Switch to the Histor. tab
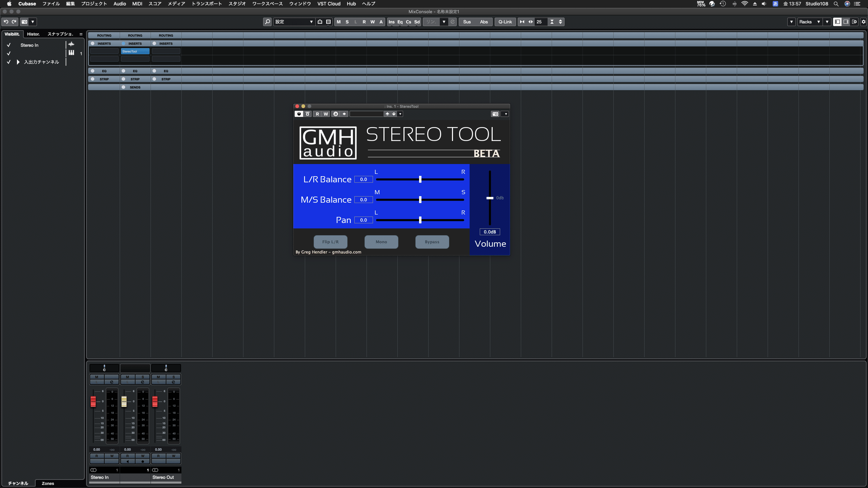The image size is (868, 488). tap(33, 34)
